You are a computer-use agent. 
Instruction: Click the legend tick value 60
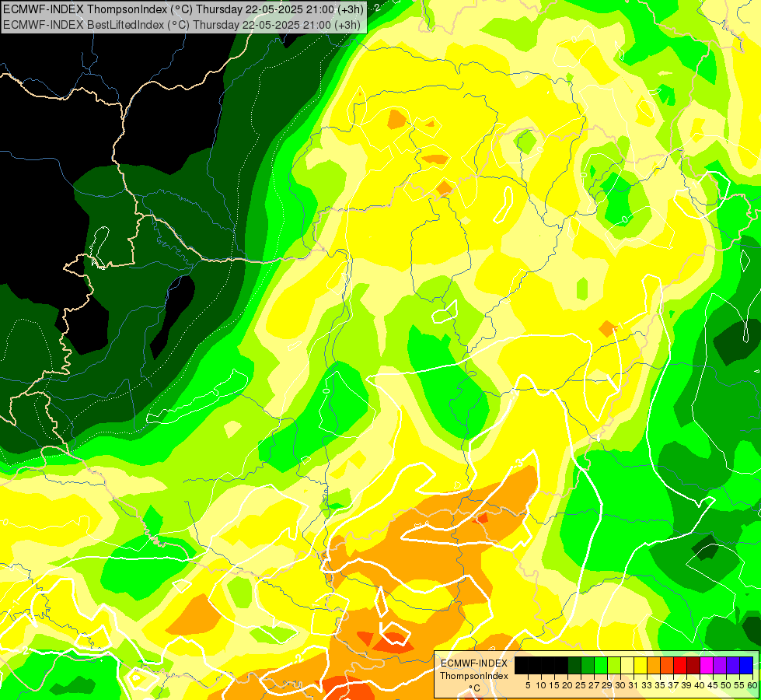coord(752,685)
